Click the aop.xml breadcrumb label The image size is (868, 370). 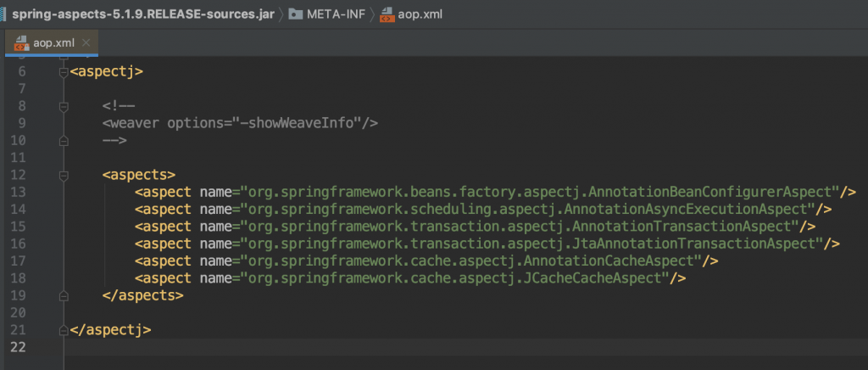pyautogui.click(x=422, y=15)
